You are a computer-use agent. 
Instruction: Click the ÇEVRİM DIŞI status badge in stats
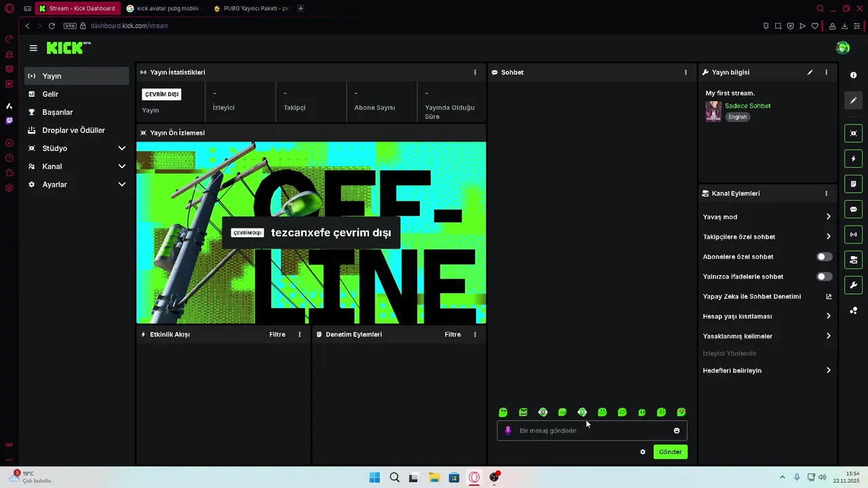pyautogui.click(x=161, y=94)
